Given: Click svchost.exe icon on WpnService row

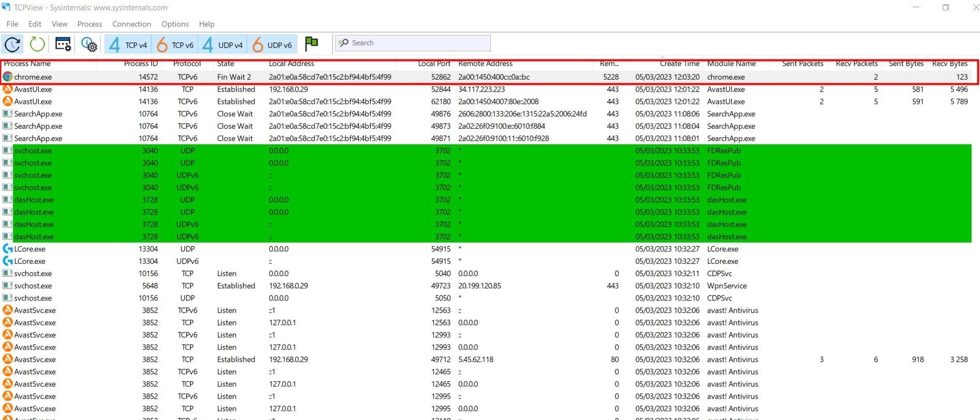Looking at the screenshot, I should tap(7, 286).
